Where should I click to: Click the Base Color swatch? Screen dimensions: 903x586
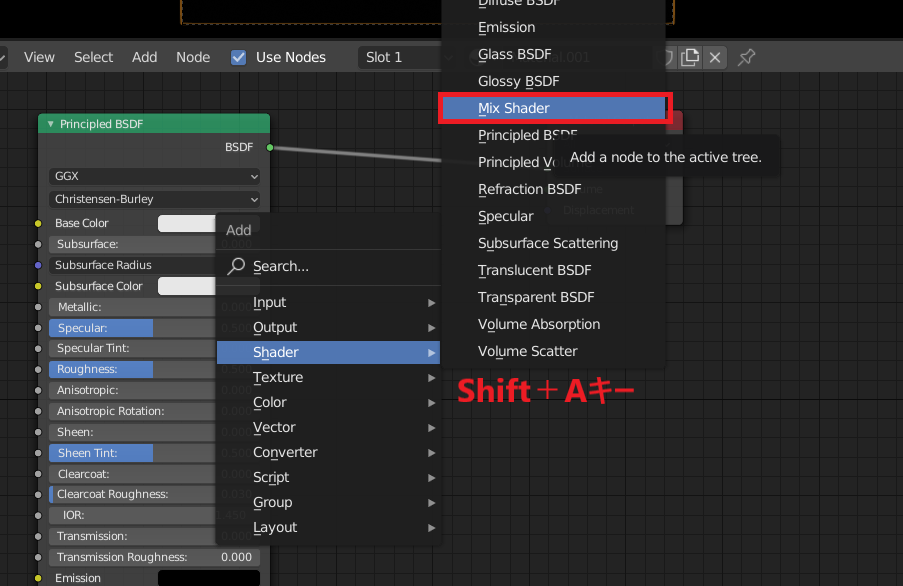coord(187,223)
